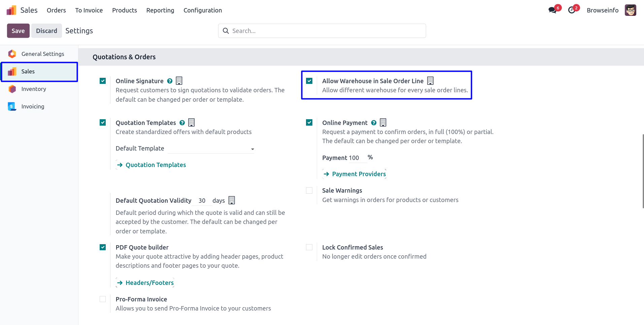Click the user avatar picture
Viewport: 644px width, 325px height.
(630, 10)
